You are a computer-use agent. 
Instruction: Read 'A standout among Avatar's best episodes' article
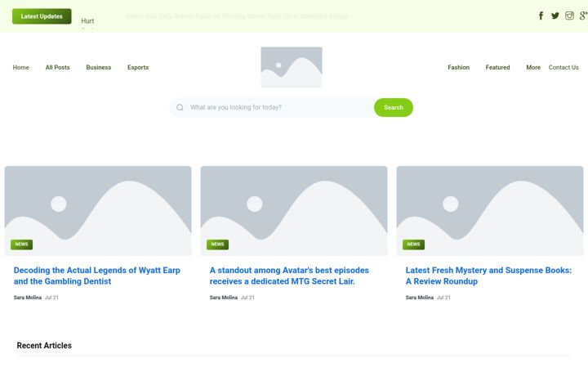(x=289, y=276)
